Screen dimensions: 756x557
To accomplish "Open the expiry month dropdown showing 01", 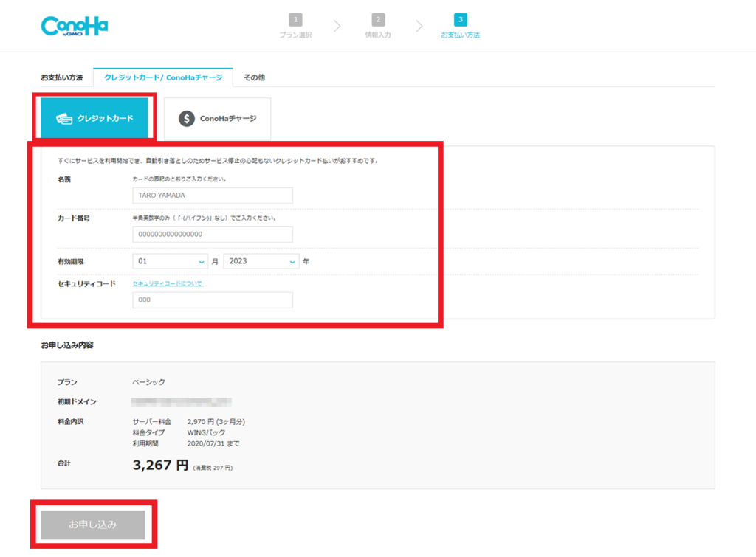I will click(171, 261).
